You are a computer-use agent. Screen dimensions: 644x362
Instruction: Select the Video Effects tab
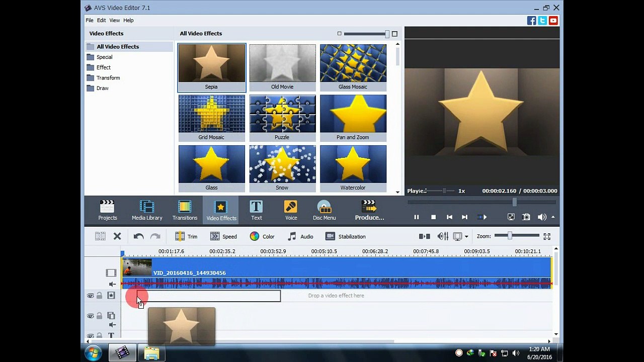221,210
